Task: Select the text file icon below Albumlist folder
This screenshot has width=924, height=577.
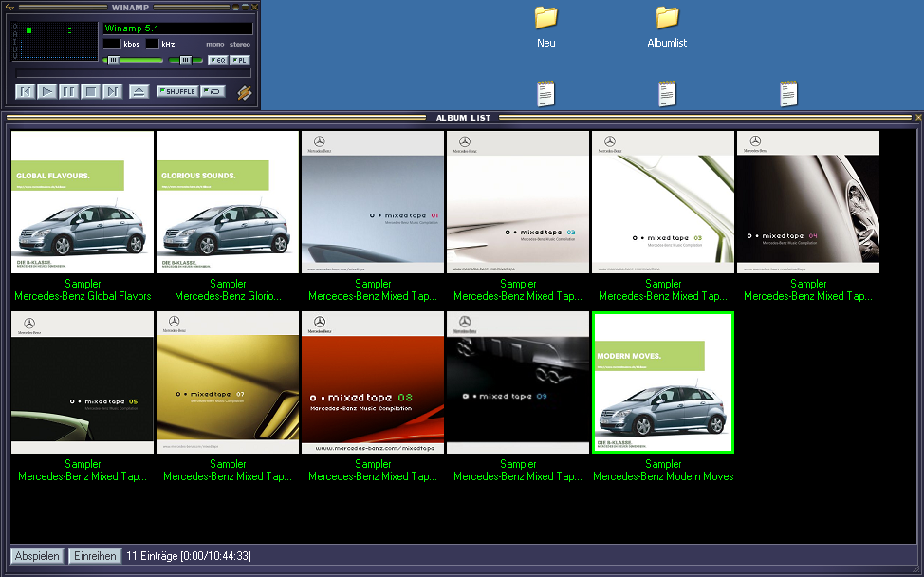Action: (667, 94)
